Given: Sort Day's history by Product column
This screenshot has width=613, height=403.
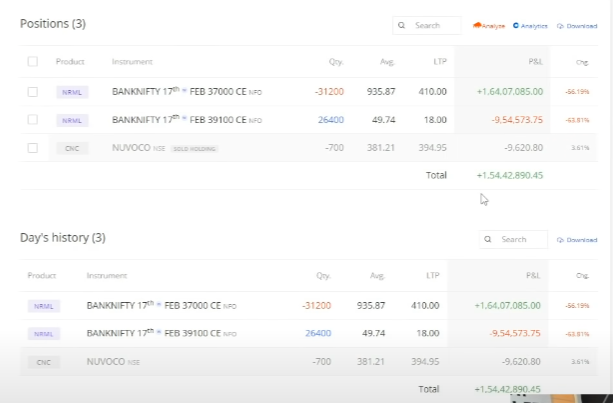Looking at the screenshot, I should (x=42, y=276).
